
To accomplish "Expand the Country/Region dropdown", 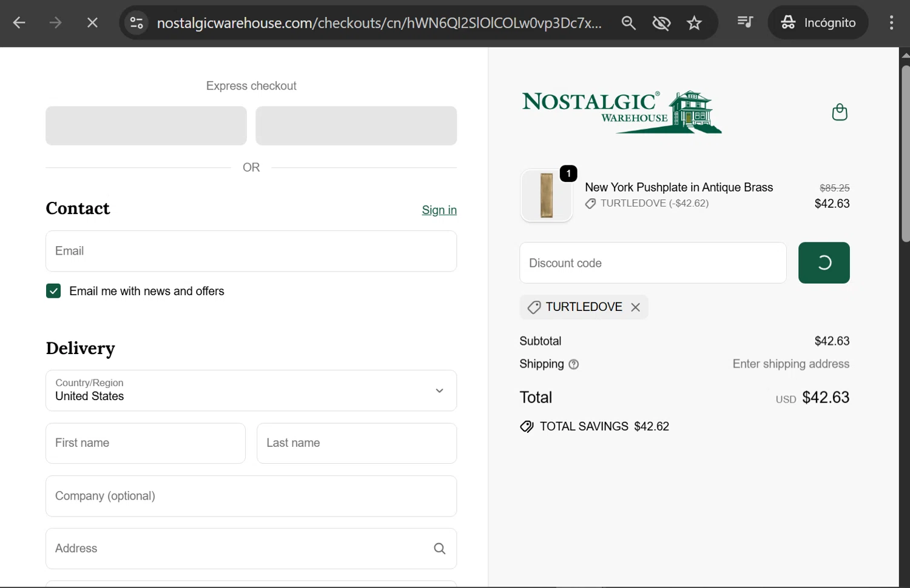I will [x=251, y=390].
